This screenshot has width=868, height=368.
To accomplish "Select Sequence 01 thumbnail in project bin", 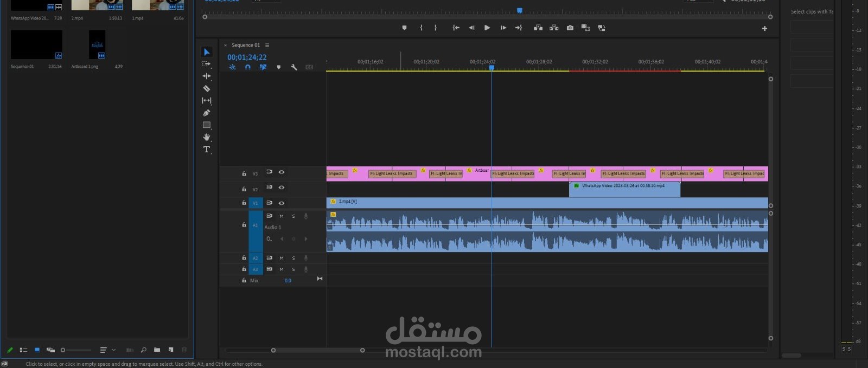I will pos(36,44).
